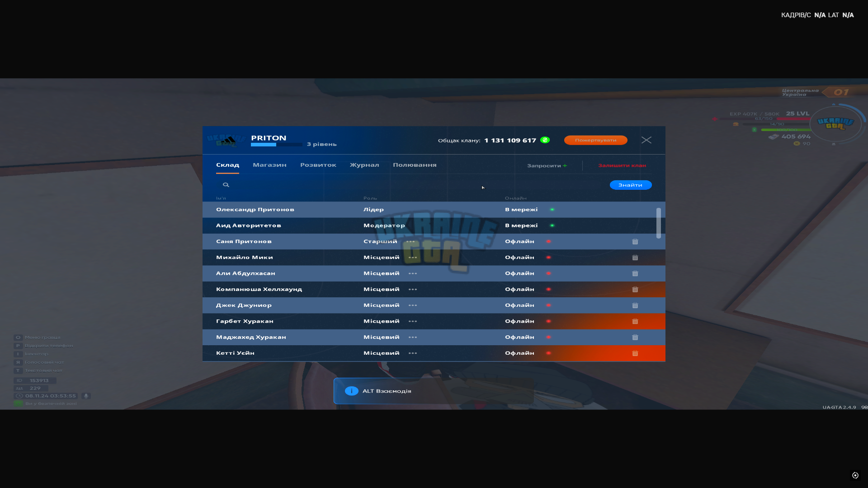Click the info icon by ALT Взаємодія
868x488 pixels.
click(x=352, y=391)
